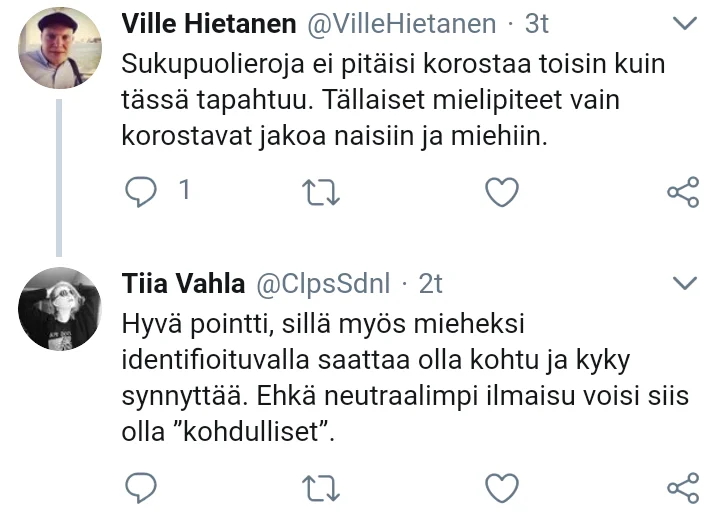The image size is (720, 527).
Task: Retweet Tiia Vahla's tweet
Action: pyautogui.click(x=322, y=487)
